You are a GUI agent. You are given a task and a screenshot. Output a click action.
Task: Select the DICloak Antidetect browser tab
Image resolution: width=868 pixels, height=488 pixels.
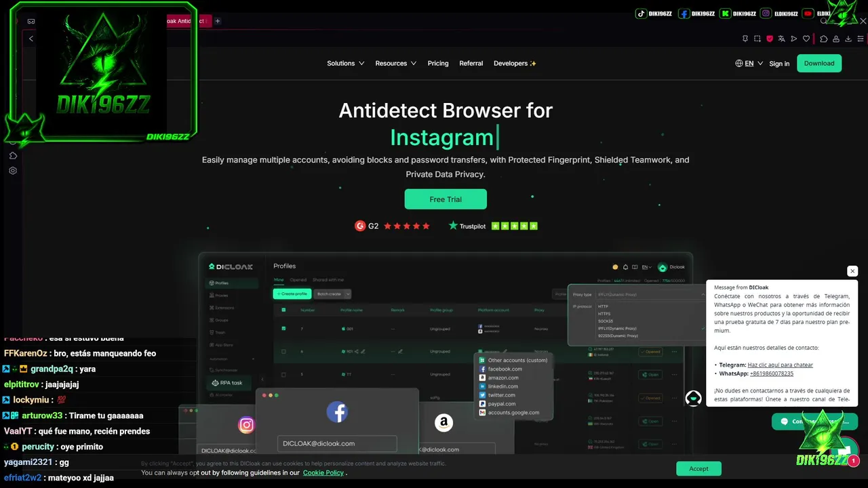(x=188, y=21)
